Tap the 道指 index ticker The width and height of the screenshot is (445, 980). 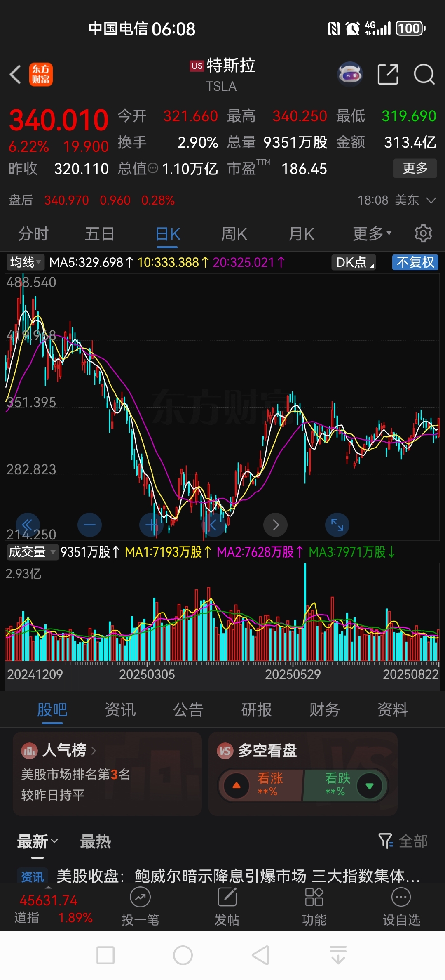click(53, 909)
